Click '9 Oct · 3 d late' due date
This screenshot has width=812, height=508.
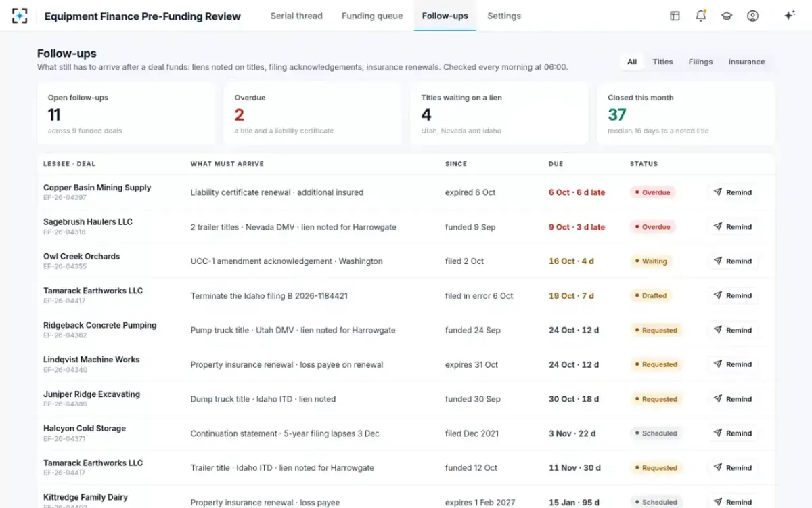point(577,227)
